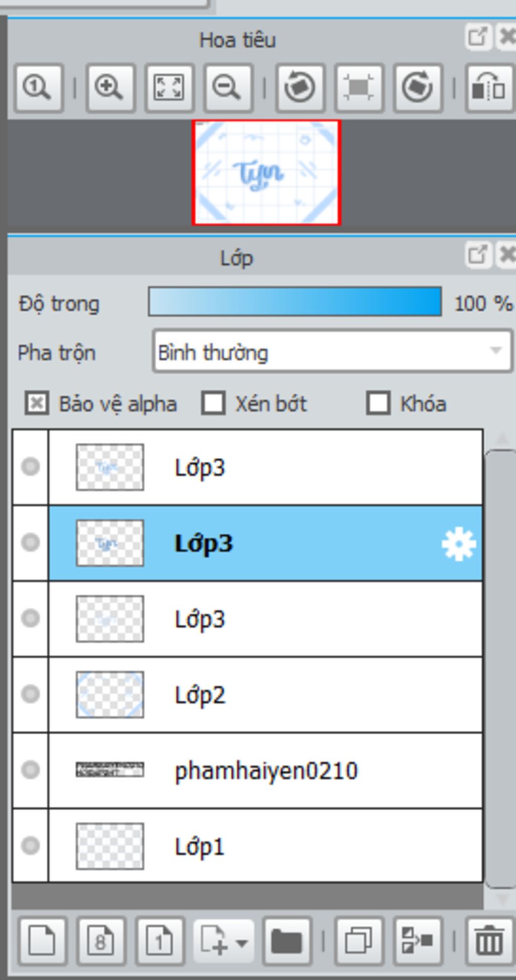Create a new layer folder
The width and height of the screenshot is (516, 980).
(x=287, y=940)
